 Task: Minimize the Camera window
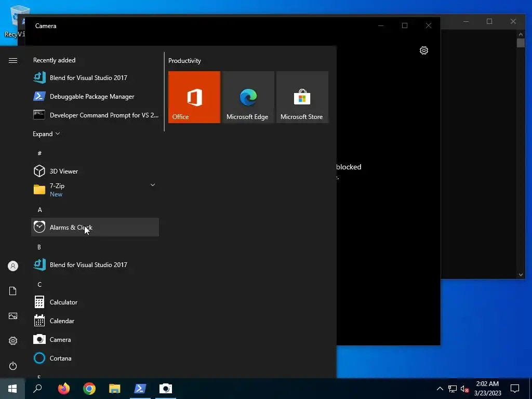click(x=381, y=26)
